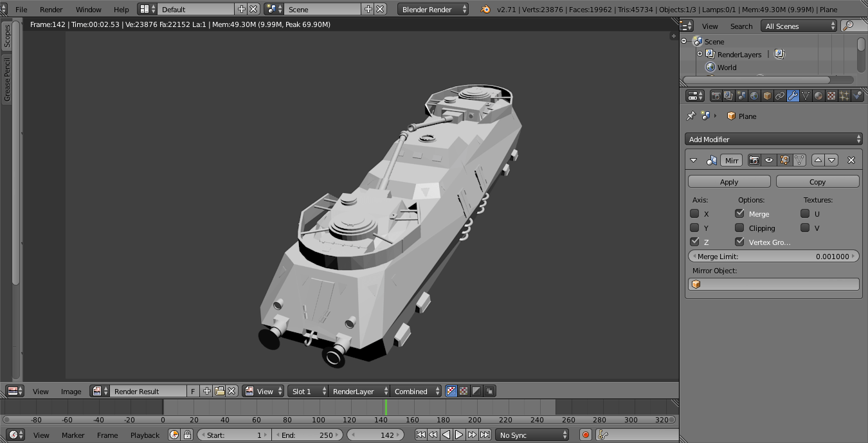
Task: Open the RenderLayer dropdown
Action: (359, 391)
